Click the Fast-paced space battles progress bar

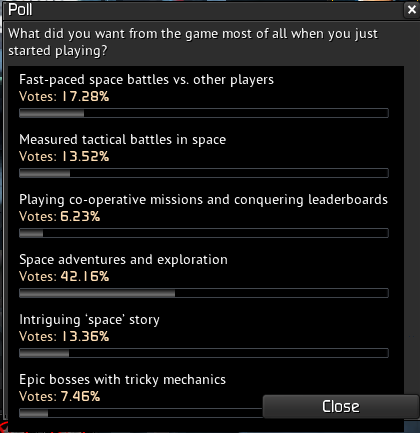[204, 113]
